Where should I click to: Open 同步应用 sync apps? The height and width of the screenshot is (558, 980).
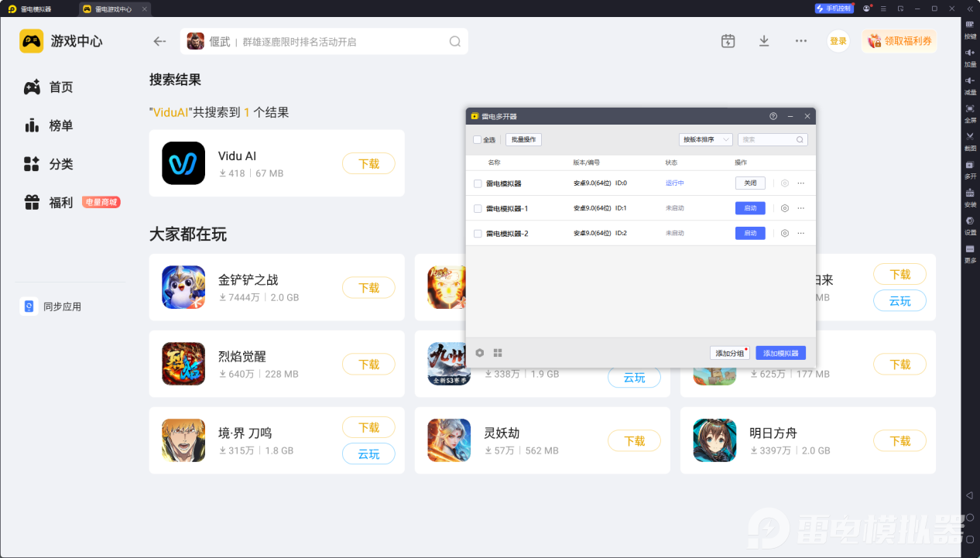[63, 306]
